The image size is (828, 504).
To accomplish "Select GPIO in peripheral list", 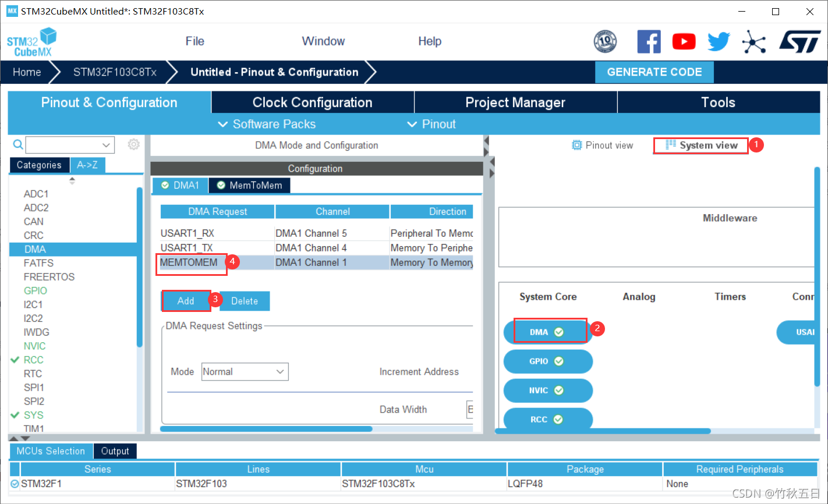I will (36, 290).
